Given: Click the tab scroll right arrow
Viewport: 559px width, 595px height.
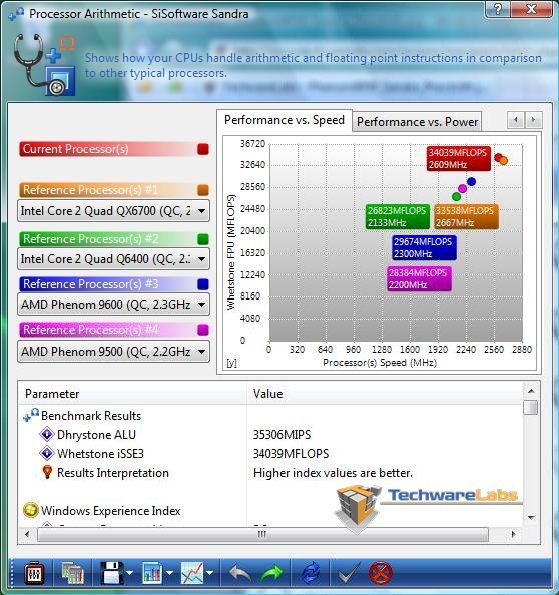Looking at the screenshot, I should click(534, 120).
